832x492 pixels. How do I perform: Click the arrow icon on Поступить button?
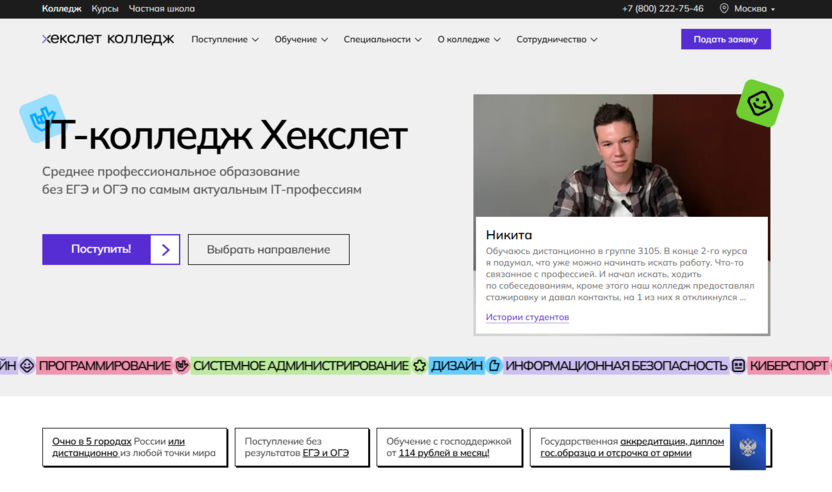[166, 249]
